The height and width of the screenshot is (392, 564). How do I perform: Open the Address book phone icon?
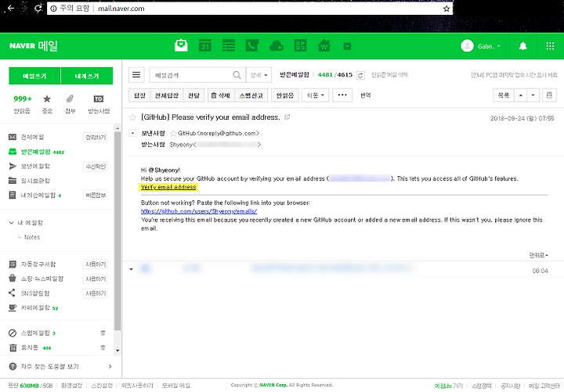point(252,45)
